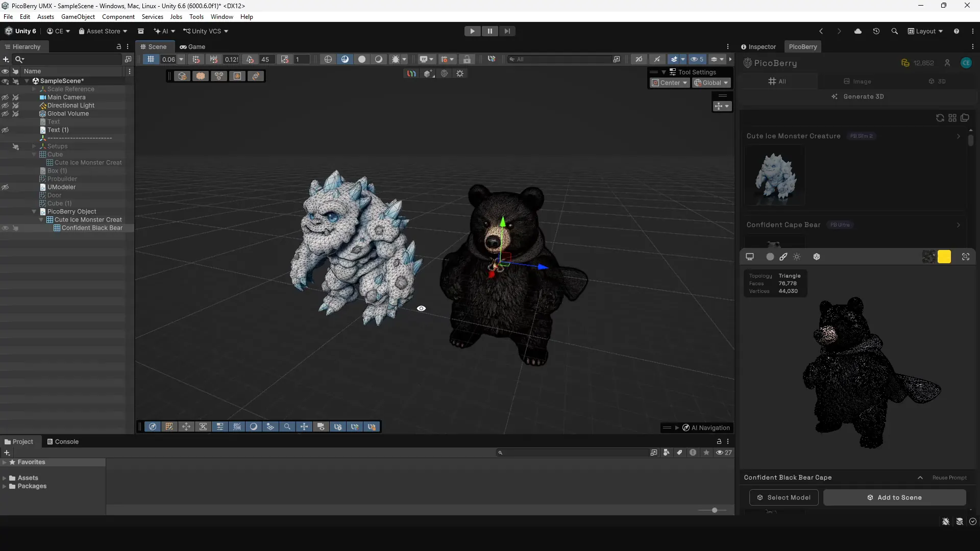Screen dimensions: 980x551
Task: Toggle the Project panel lock
Action: tap(719, 442)
